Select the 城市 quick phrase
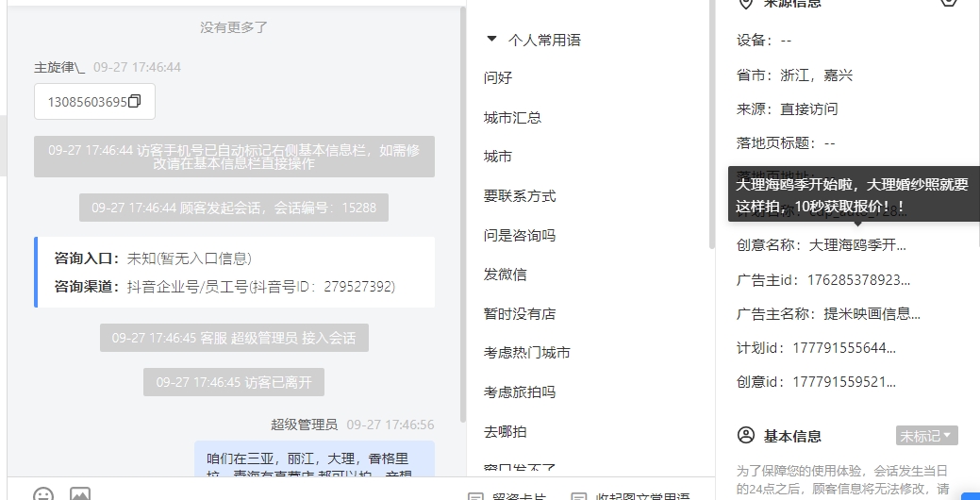Image resolution: width=980 pixels, height=500 pixels. (498, 157)
